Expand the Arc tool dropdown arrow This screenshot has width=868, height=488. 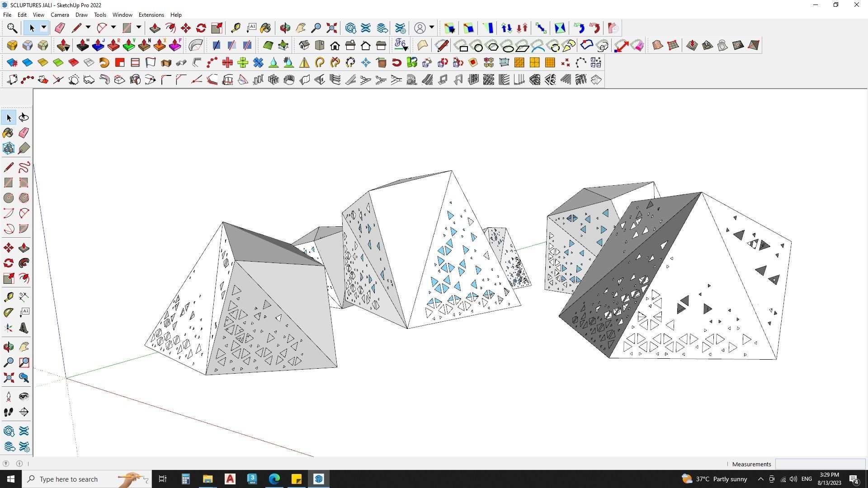113,28
